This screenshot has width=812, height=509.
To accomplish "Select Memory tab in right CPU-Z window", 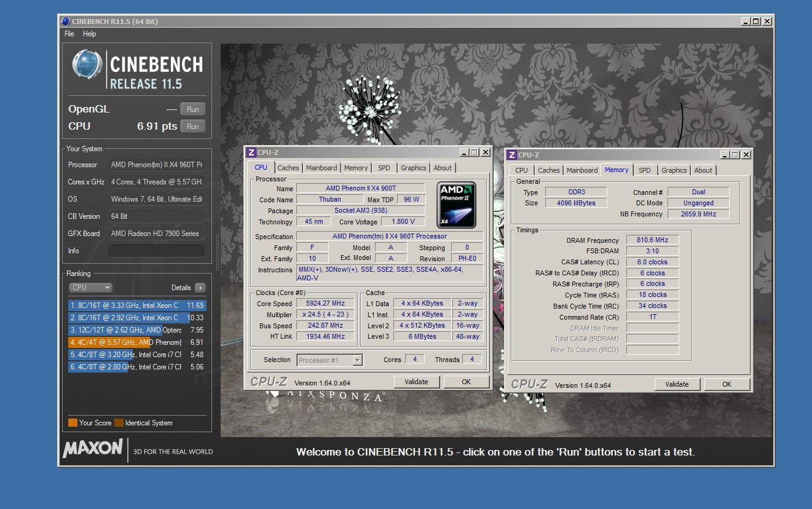I will coord(617,170).
